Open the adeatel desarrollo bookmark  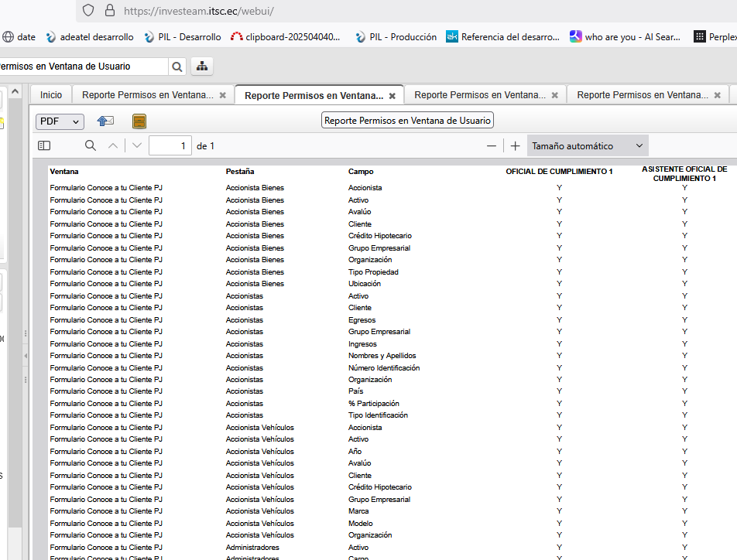coord(89,36)
